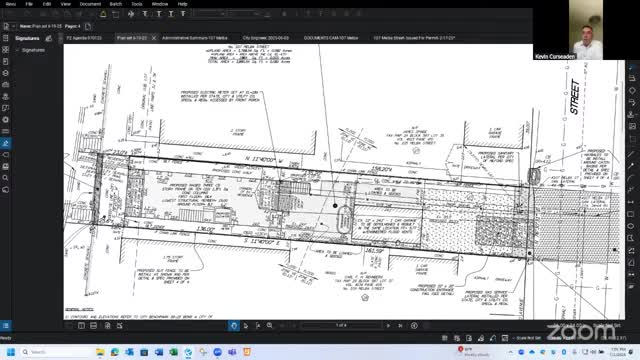
Task: Switch to Administrative Summary 107 Melba tab
Action: click(x=195, y=38)
